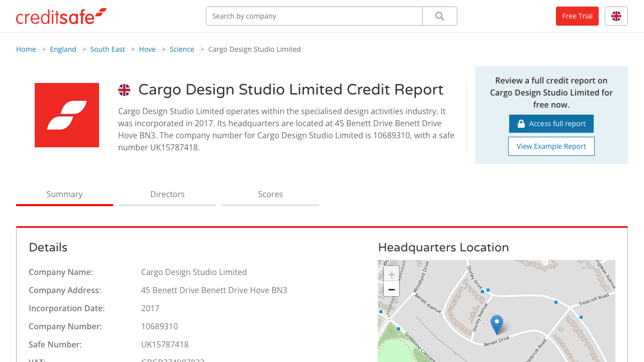Navigate to Hove from the breadcrumb
The width and height of the screenshot is (644, 362).
click(147, 49)
